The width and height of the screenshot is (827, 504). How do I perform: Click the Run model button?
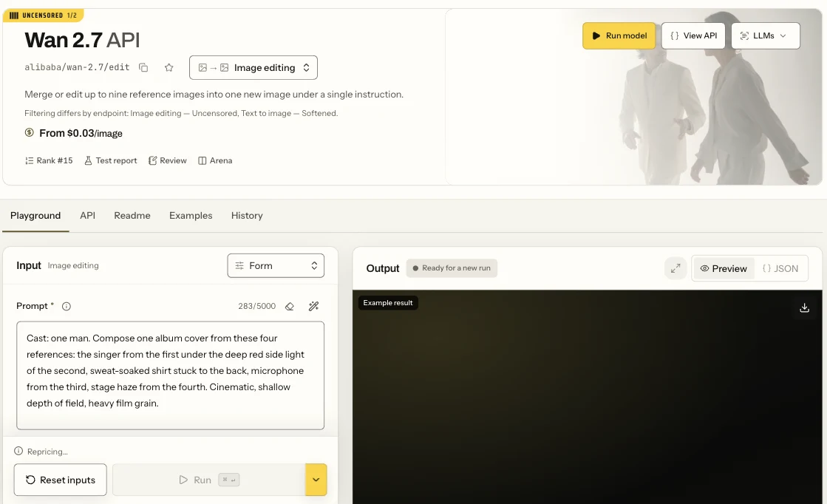coord(619,36)
